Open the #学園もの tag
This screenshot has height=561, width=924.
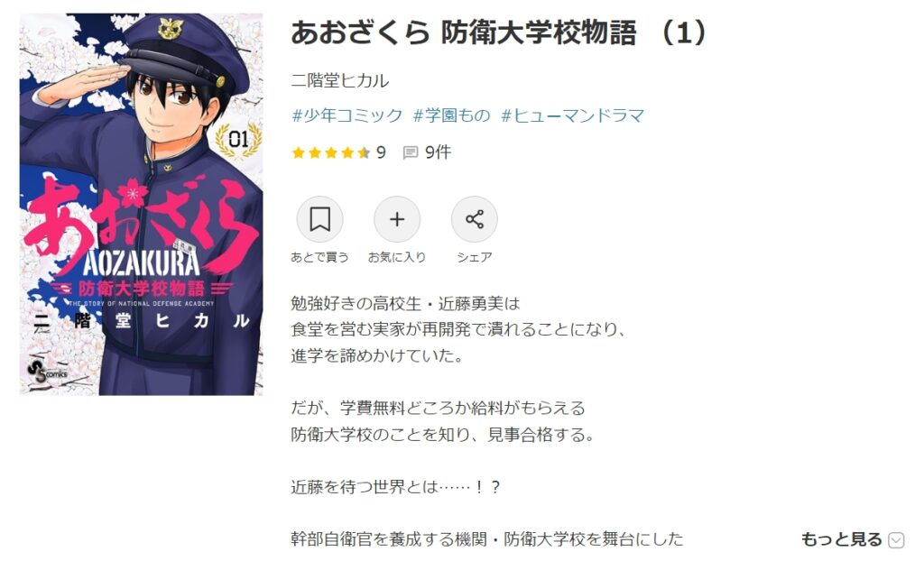(x=451, y=115)
